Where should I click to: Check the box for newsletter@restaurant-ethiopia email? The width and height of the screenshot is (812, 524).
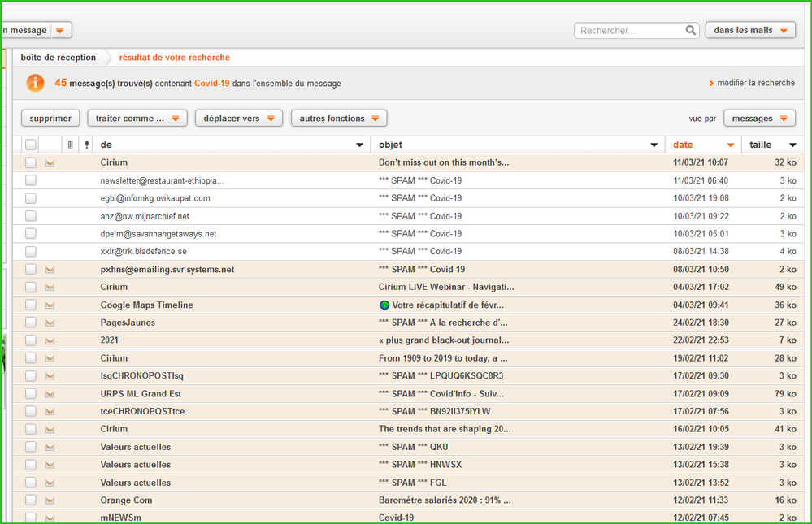click(x=31, y=180)
